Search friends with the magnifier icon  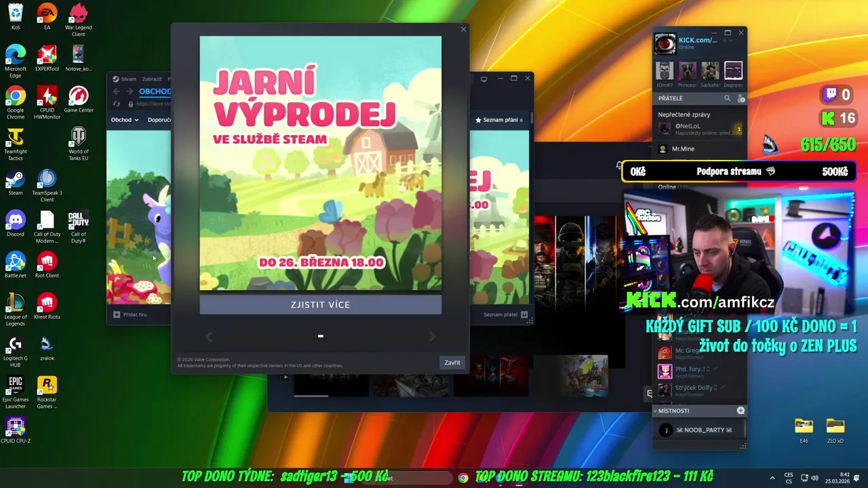727,98
